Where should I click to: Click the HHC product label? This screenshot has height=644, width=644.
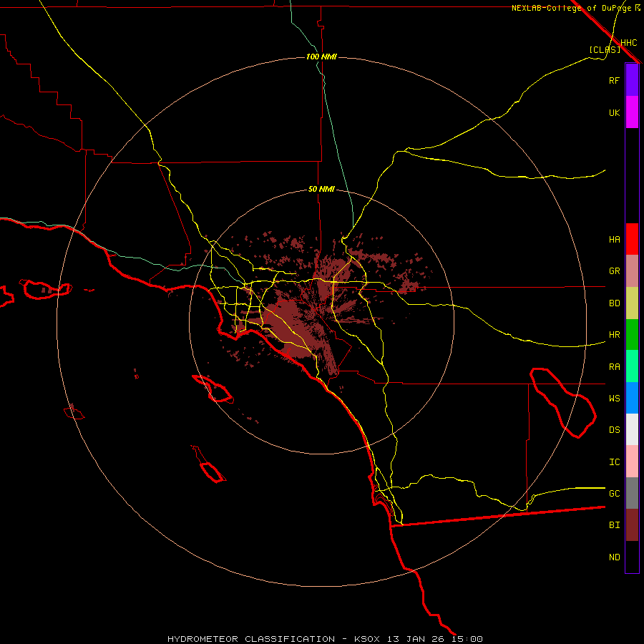click(x=628, y=43)
